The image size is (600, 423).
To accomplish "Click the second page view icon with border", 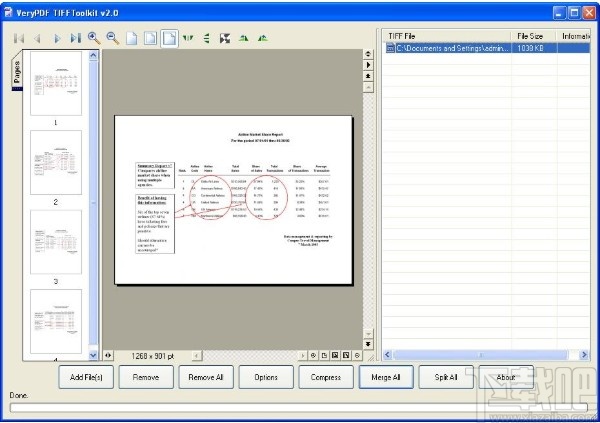I will [x=150, y=38].
